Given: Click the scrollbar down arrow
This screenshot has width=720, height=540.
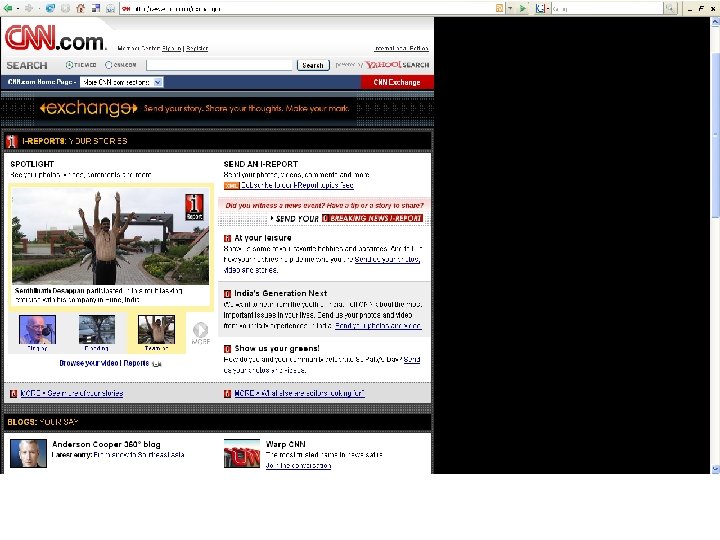Looking at the screenshot, I should (x=715, y=469).
